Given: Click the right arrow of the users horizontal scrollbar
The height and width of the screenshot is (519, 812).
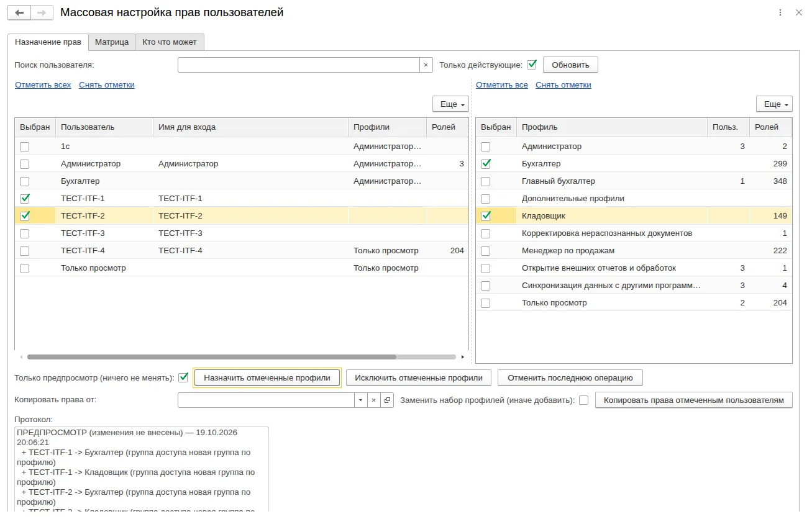Looking at the screenshot, I should 462,357.
